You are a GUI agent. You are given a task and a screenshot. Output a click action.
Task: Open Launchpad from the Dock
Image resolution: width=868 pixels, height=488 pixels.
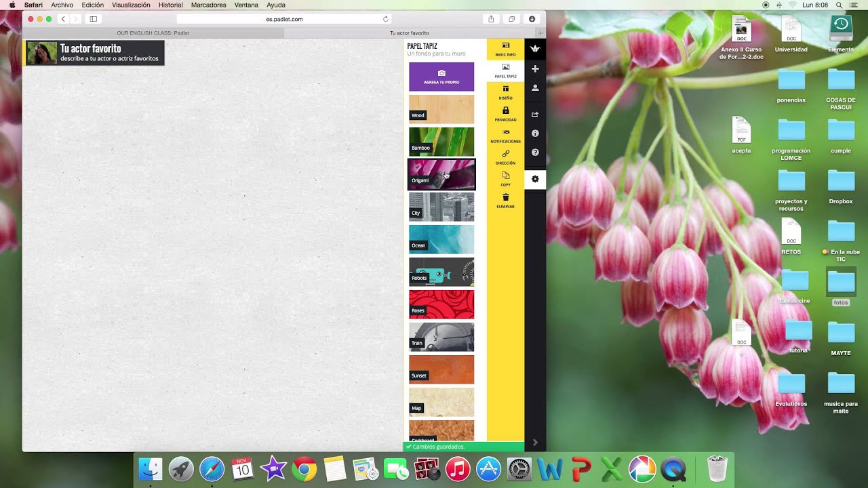(181, 469)
